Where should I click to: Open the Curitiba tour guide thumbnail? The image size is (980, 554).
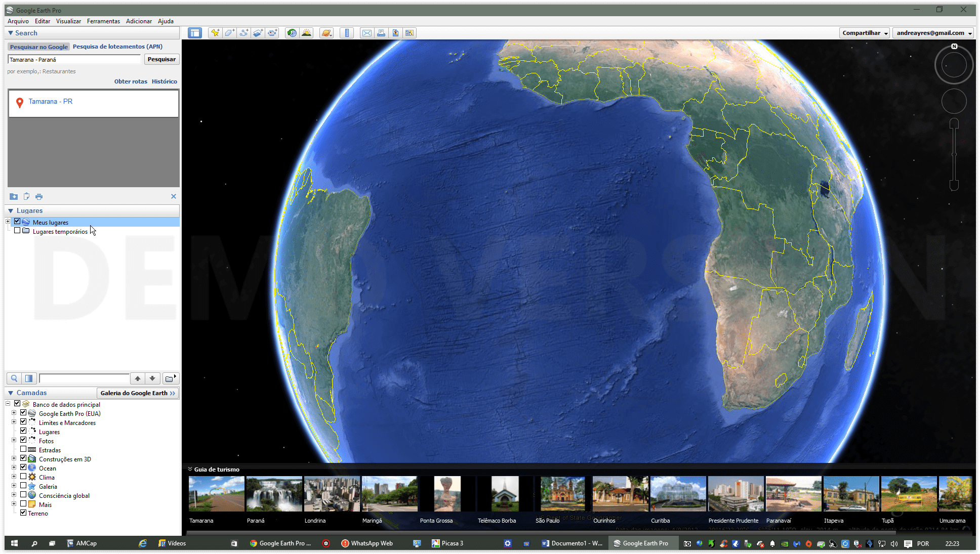click(678, 493)
